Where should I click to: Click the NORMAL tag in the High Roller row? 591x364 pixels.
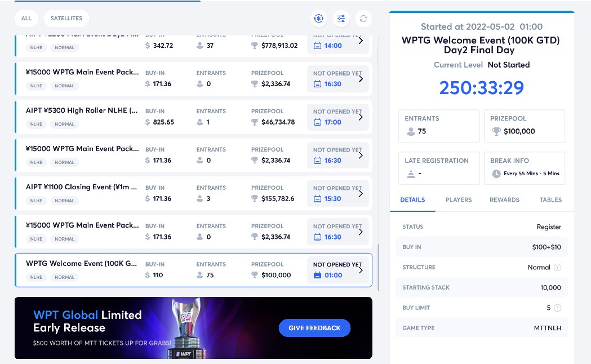[64, 124]
